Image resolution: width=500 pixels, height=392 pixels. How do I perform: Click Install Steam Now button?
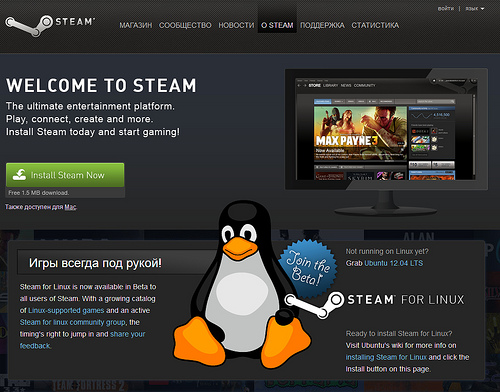click(x=65, y=175)
